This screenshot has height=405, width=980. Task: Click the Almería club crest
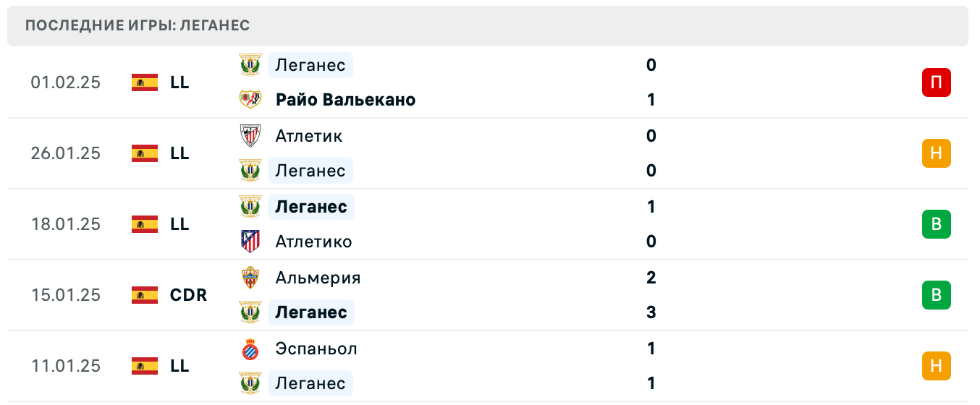[x=250, y=278]
